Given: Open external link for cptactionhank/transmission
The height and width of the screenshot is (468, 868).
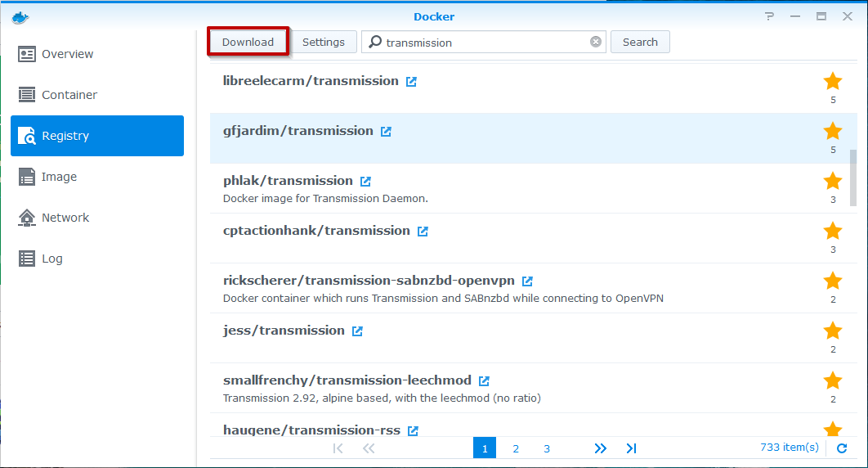Looking at the screenshot, I should click(x=423, y=231).
